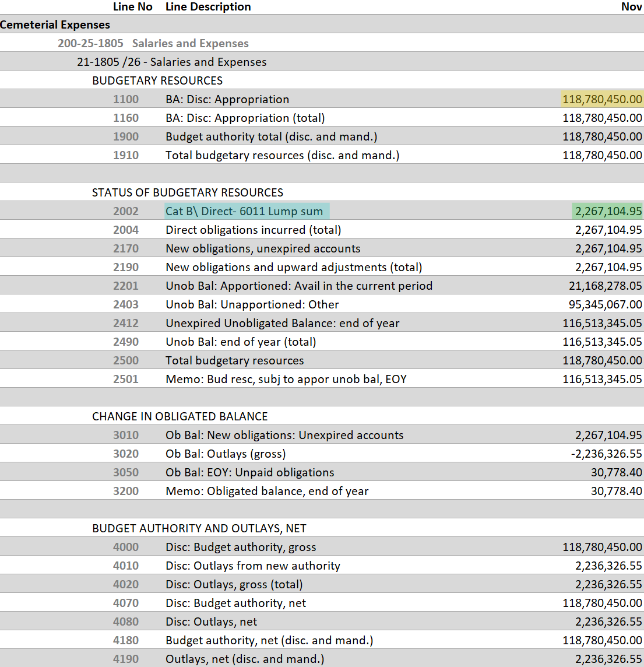Image resolution: width=644 pixels, height=667 pixels.
Task: Select the yellow highlighted Appropriation amount cell
Action: coord(601,99)
